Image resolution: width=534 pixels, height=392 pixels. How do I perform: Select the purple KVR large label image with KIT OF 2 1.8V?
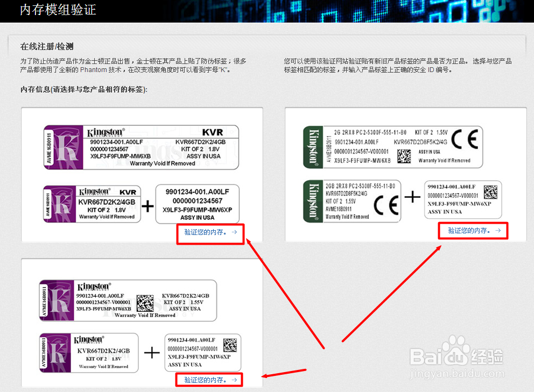(x=141, y=147)
